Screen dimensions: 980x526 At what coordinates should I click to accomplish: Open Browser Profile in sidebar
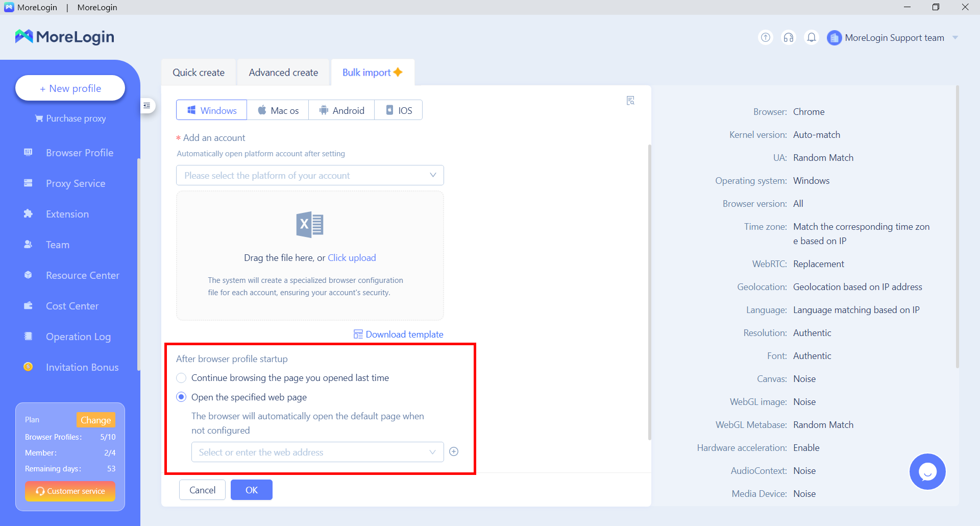(80, 153)
